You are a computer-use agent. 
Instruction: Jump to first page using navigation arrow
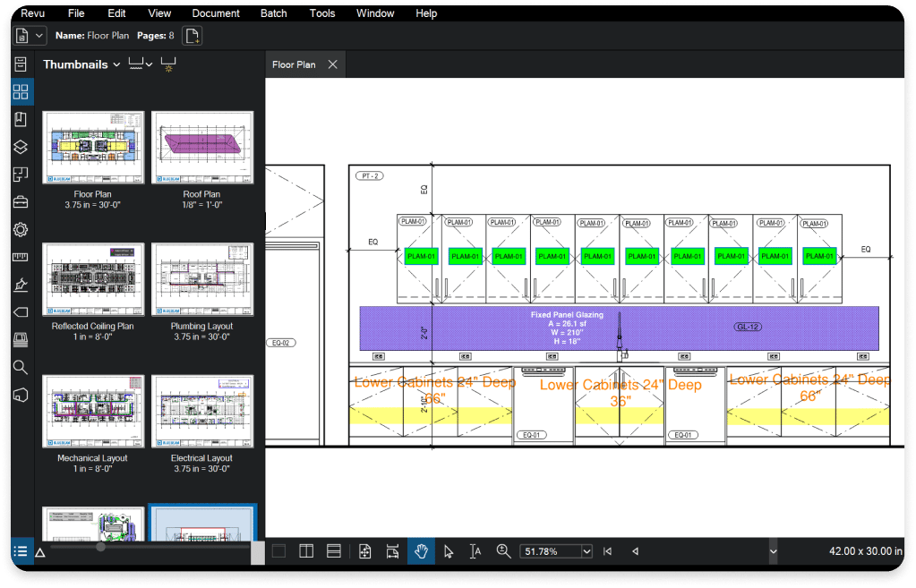point(606,551)
